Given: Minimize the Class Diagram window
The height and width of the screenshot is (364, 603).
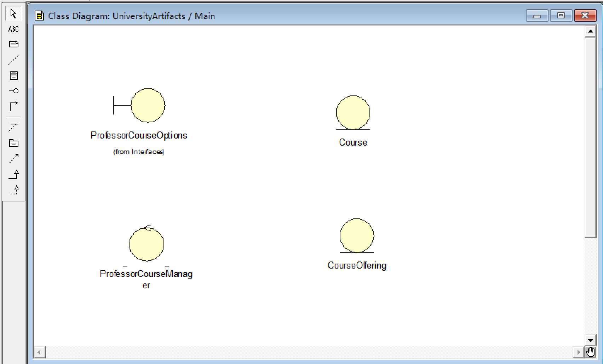Looking at the screenshot, I should [x=537, y=16].
